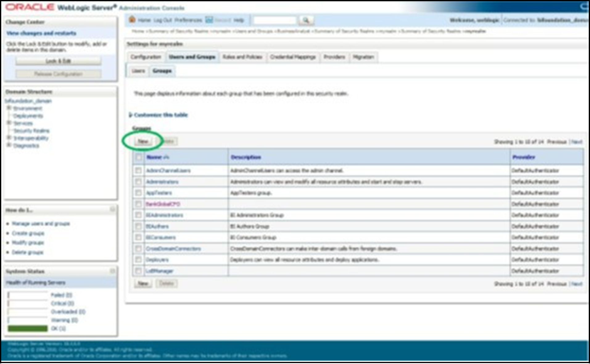This screenshot has width=590, height=364.
Task: Click the Record icon in toolbar
Action: click(x=209, y=20)
